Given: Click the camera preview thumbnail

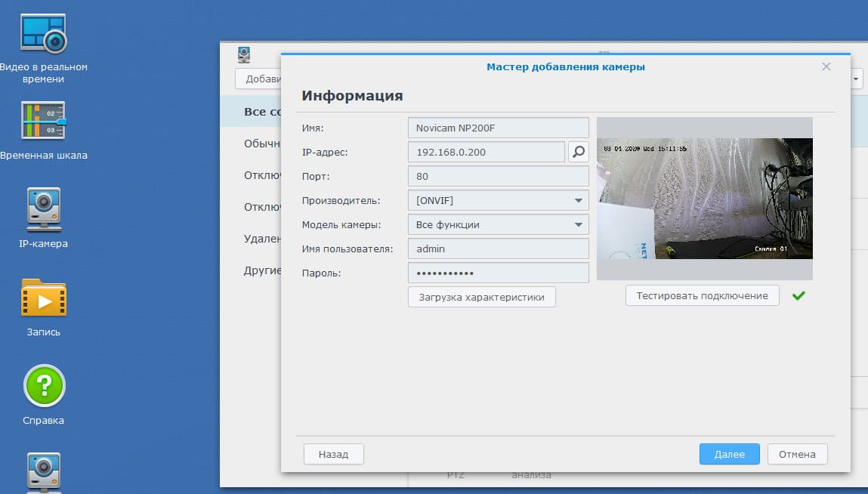Looking at the screenshot, I should [705, 198].
